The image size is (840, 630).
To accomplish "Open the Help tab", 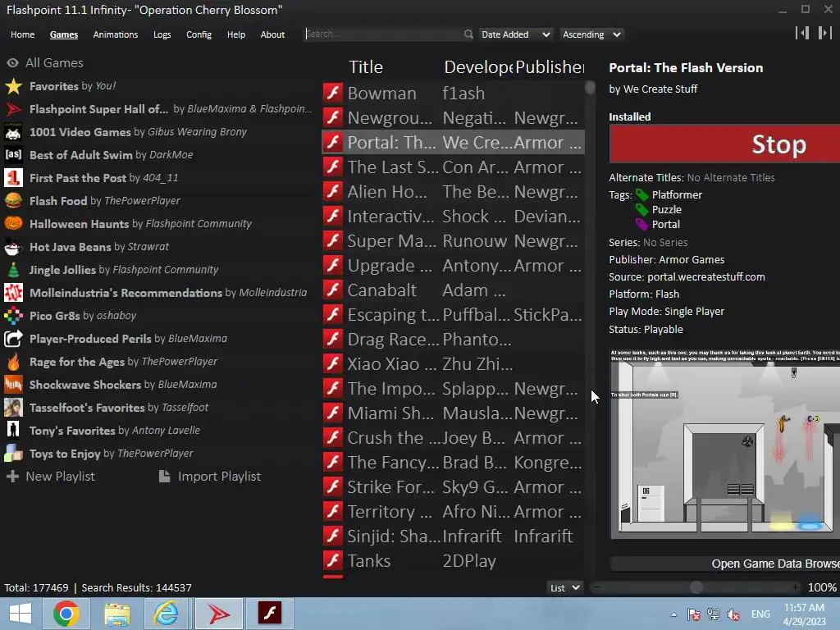I will pyautogui.click(x=235, y=34).
